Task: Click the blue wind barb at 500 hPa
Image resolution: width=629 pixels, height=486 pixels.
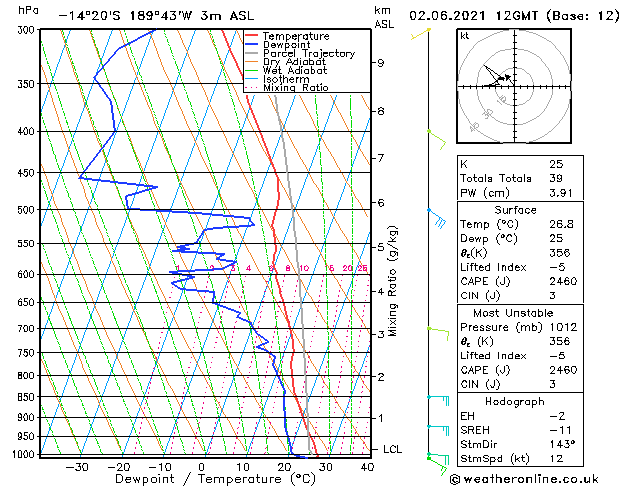Action: pyautogui.click(x=436, y=218)
